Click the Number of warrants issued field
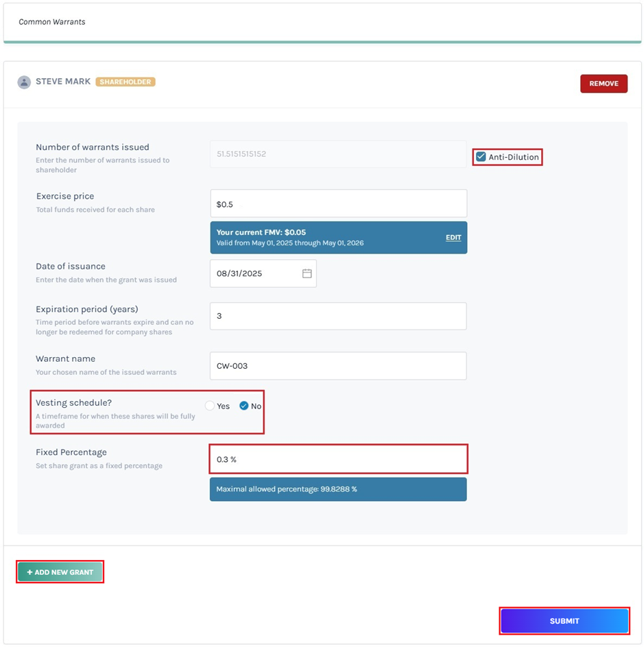This screenshot has width=644, height=647. pyautogui.click(x=338, y=154)
